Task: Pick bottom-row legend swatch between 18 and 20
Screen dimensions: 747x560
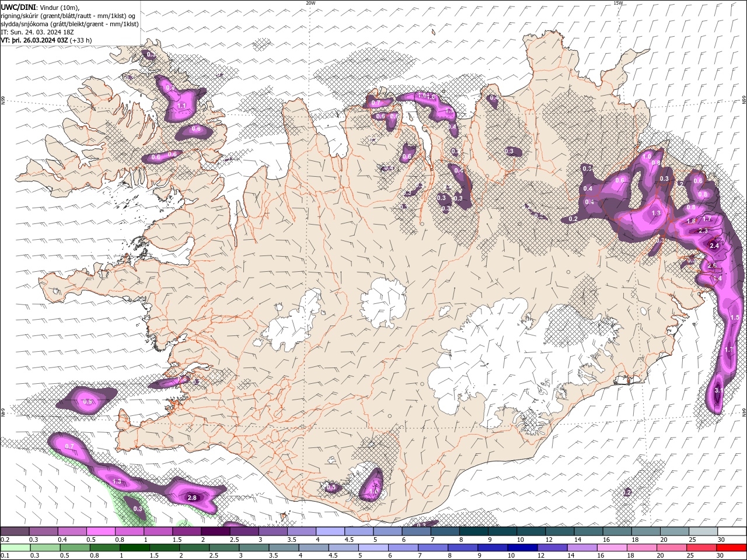Action: coord(641,548)
